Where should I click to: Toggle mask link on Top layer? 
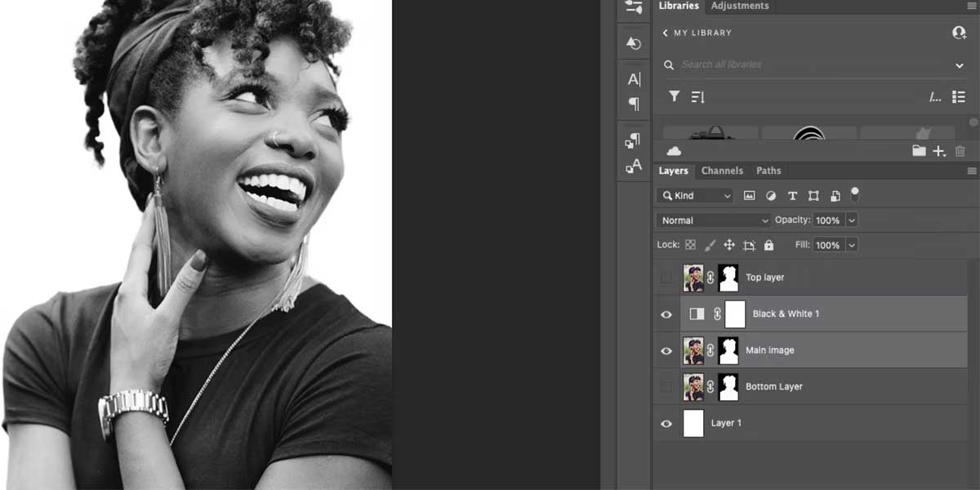point(710,278)
